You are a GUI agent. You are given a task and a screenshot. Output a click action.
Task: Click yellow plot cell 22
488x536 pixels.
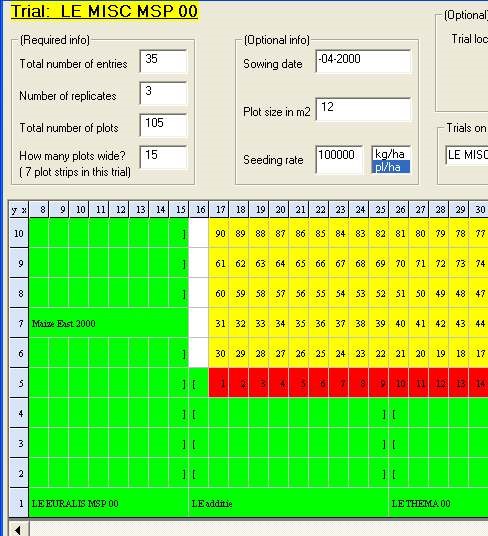tap(379, 353)
